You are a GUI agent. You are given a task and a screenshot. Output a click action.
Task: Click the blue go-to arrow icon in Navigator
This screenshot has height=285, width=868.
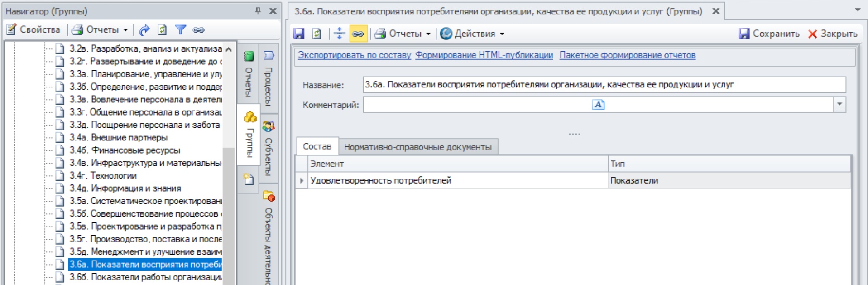click(x=144, y=30)
